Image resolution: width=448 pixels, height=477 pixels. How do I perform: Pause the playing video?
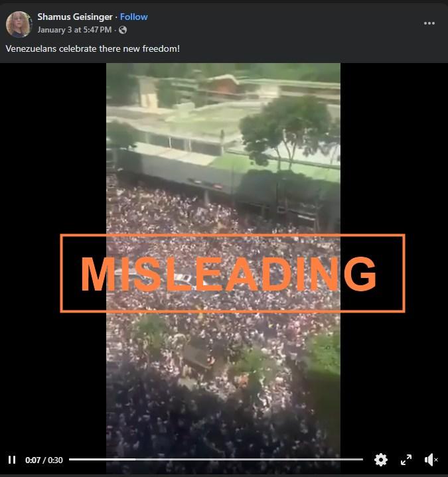(12, 460)
